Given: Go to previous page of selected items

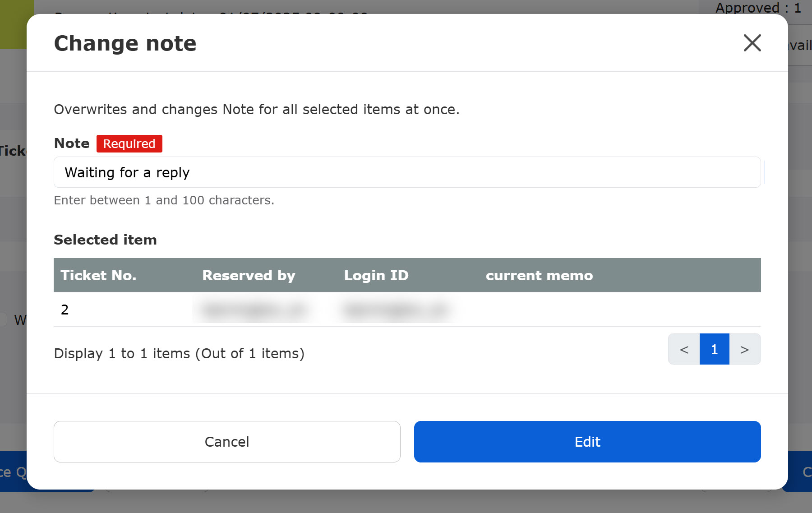Looking at the screenshot, I should 684,349.
